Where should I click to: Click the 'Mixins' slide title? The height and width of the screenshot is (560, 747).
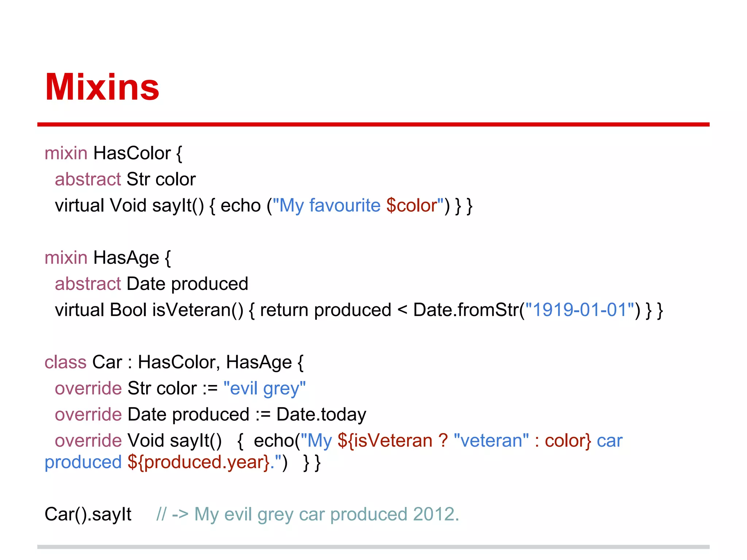click(102, 87)
